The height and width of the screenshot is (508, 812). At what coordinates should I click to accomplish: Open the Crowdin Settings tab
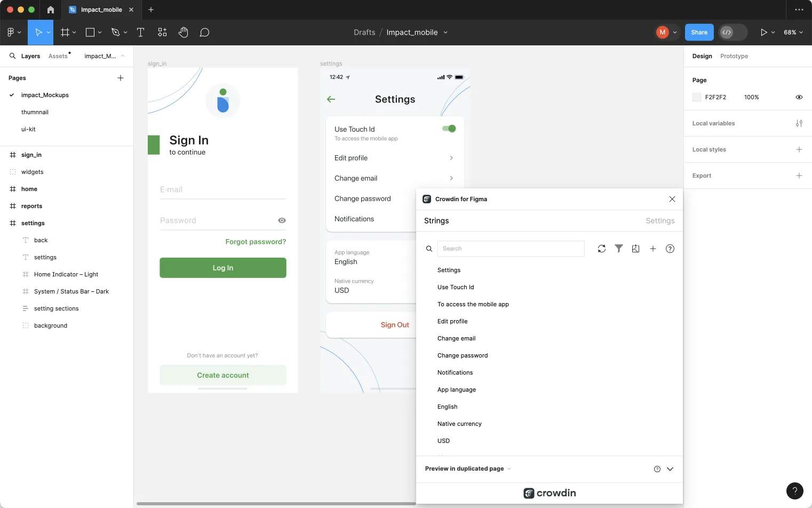(x=660, y=221)
